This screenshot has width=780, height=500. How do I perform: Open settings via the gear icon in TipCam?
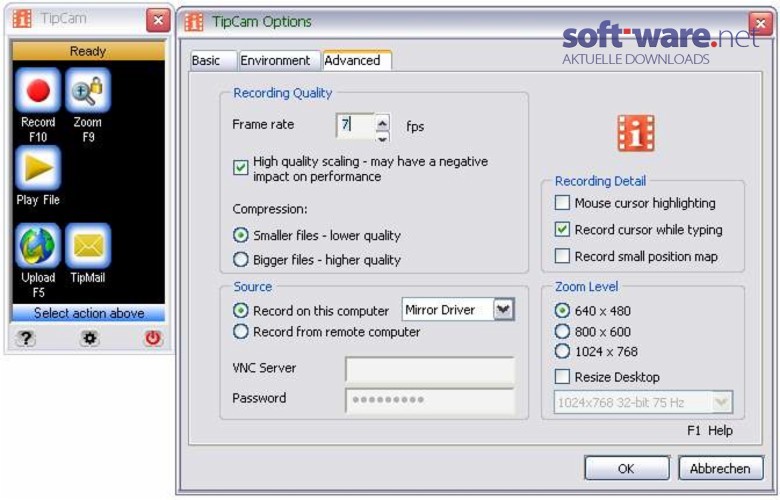(90, 338)
